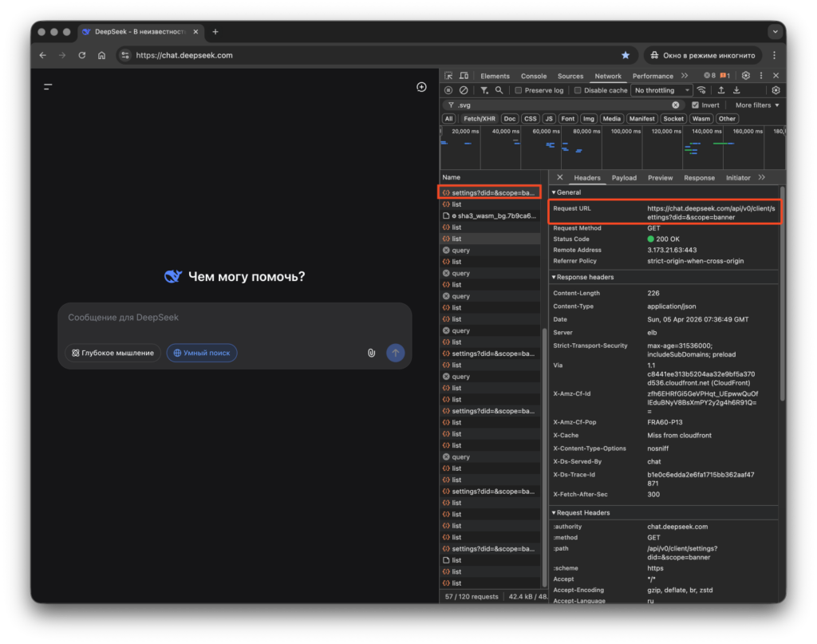
Task: Toggle the network filter funnel icon
Action: (x=484, y=91)
